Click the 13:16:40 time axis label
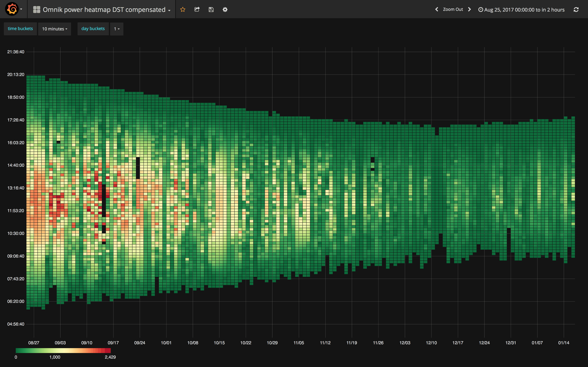 coord(16,188)
